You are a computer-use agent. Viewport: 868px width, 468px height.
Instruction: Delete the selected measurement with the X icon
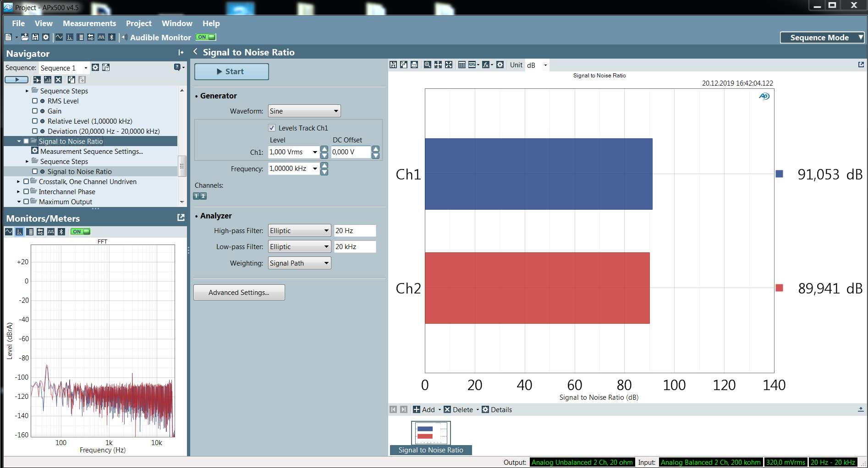[x=58, y=80]
